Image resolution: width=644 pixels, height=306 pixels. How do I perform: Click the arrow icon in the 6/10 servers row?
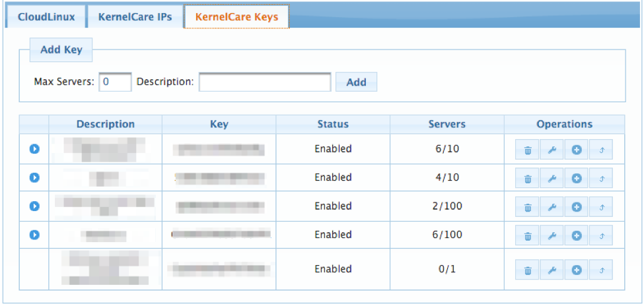point(601,149)
